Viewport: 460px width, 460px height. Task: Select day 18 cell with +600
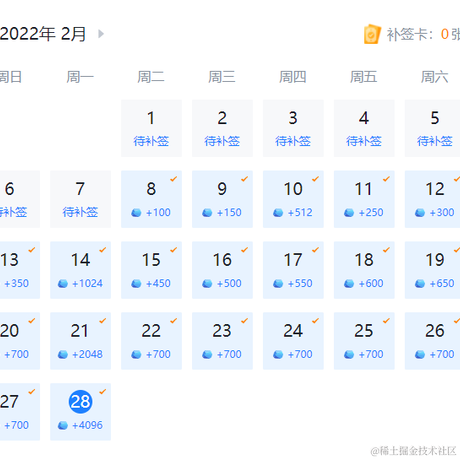pos(364,270)
